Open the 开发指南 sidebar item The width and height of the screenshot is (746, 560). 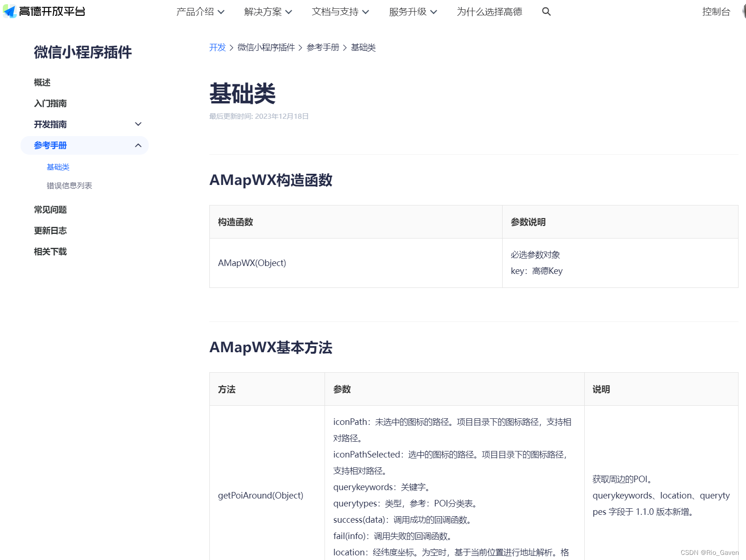coord(50,124)
